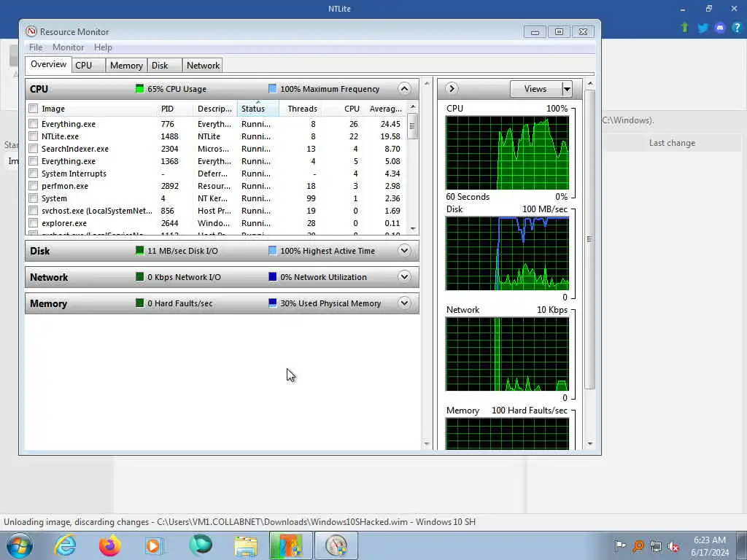Screen dimensions: 747x560
Task: Expand the Network section chevron
Action: click(404, 276)
